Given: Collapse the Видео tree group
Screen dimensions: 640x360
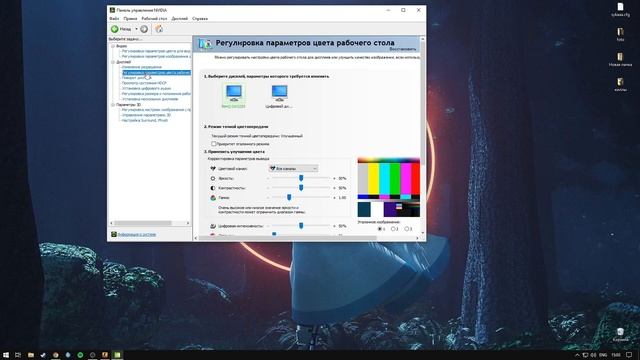Looking at the screenshot, I should pyautogui.click(x=113, y=46).
